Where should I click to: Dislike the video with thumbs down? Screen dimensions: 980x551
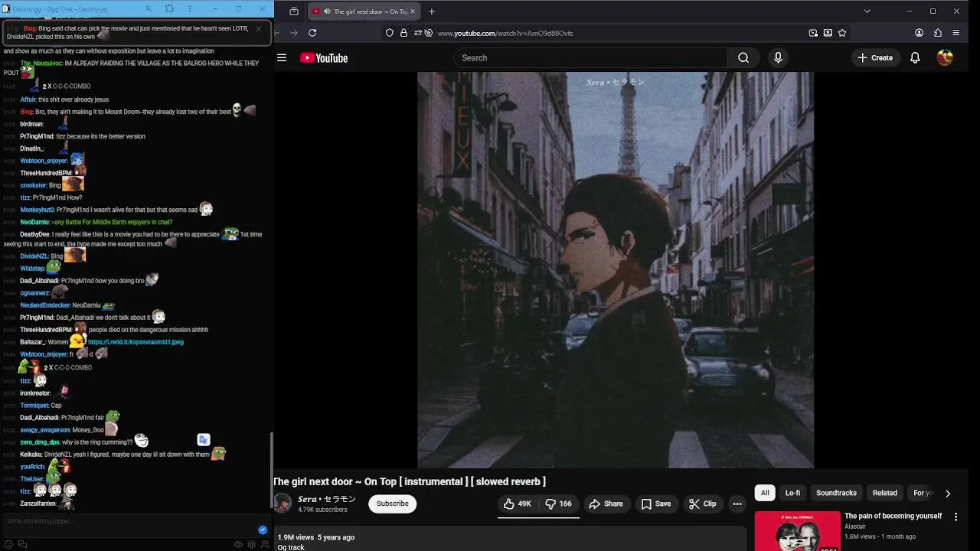click(559, 504)
